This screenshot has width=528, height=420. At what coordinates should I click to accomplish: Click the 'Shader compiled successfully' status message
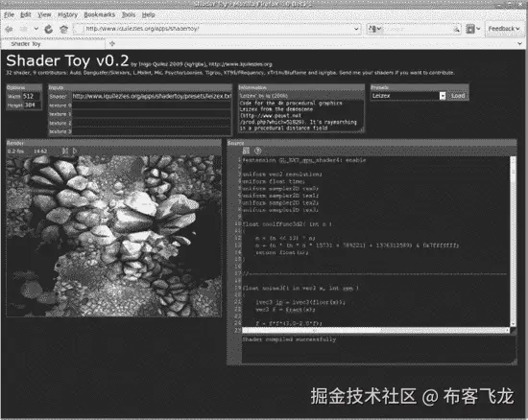[289, 339]
